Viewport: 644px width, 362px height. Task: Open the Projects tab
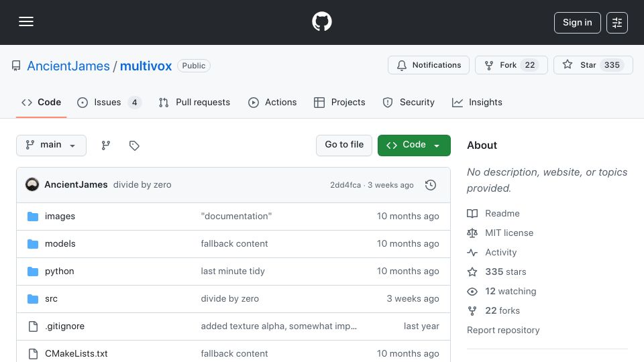[339, 102]
